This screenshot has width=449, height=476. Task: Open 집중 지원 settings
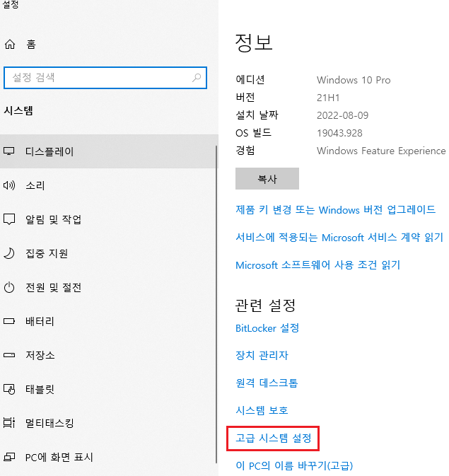click(109, 253)
